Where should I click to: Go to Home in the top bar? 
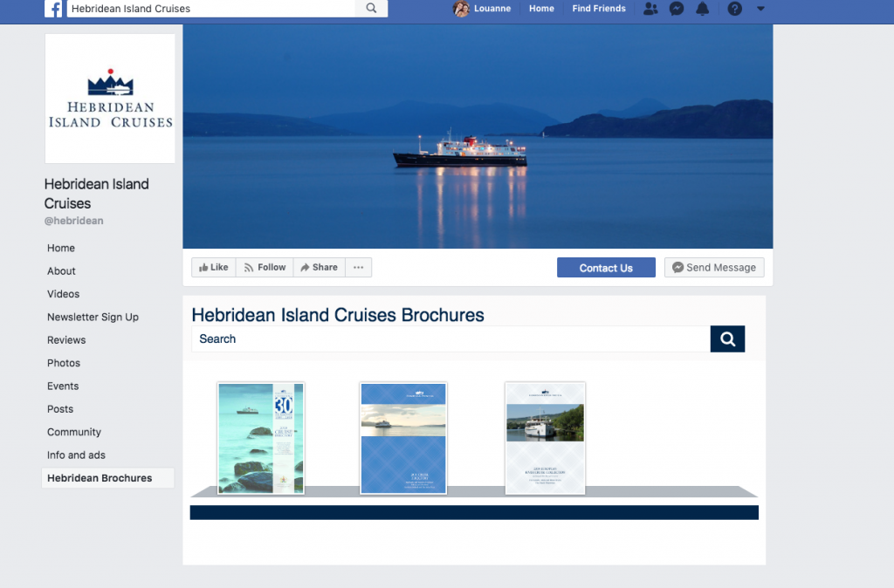click(541, 9)
